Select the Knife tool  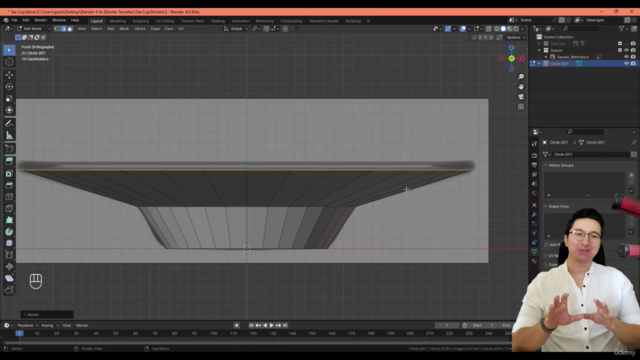click(x=9, y=209)
